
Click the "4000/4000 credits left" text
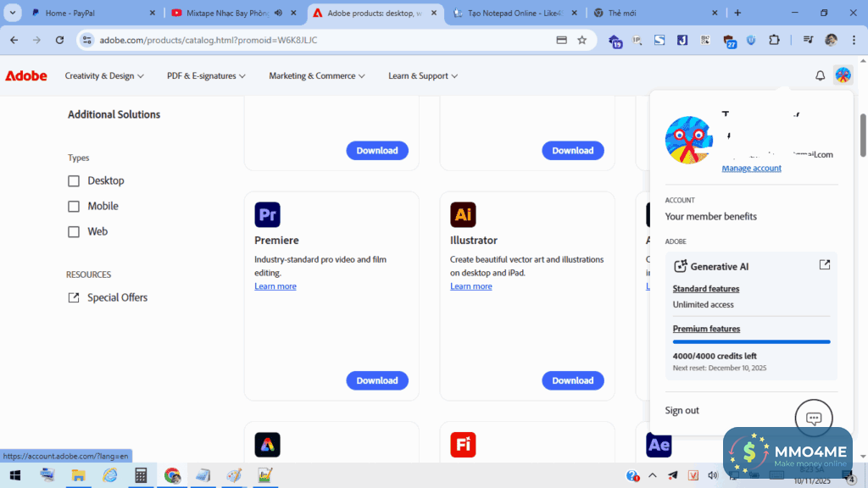tap(714, 357)
